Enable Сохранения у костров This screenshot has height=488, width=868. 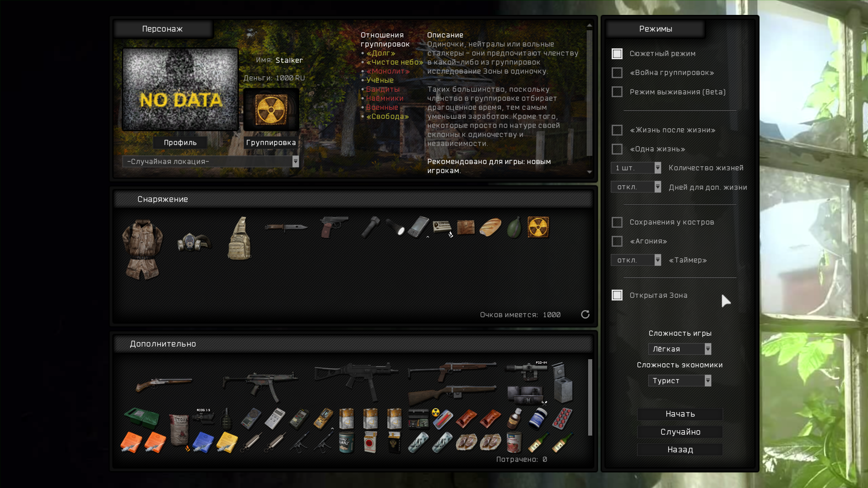click(617, 222)
